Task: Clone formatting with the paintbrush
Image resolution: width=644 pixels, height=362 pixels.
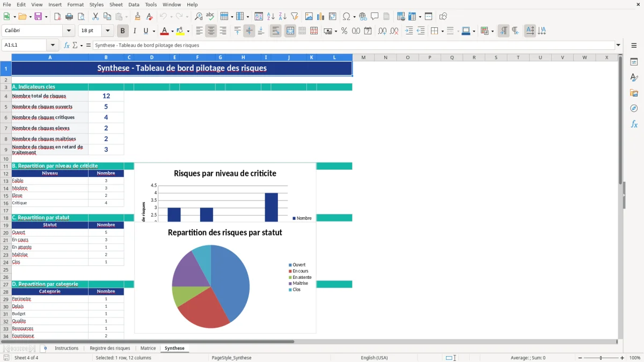Action: 138,17
